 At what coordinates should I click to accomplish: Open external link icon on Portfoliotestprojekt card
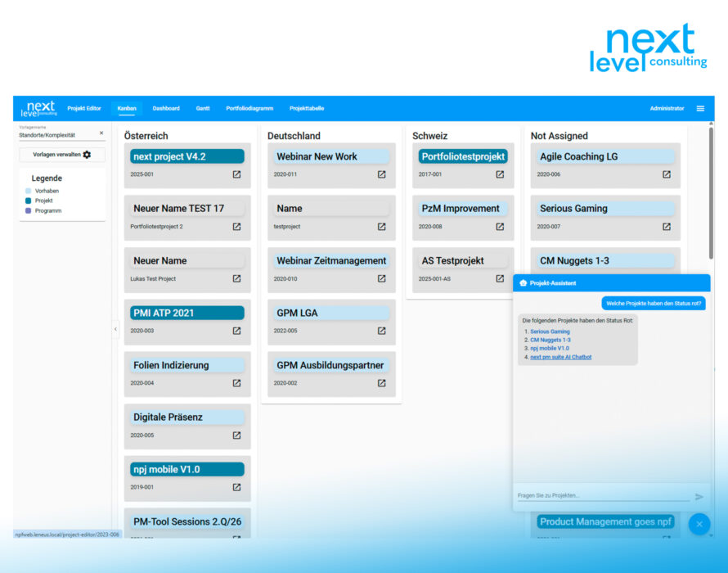point(500,174)
